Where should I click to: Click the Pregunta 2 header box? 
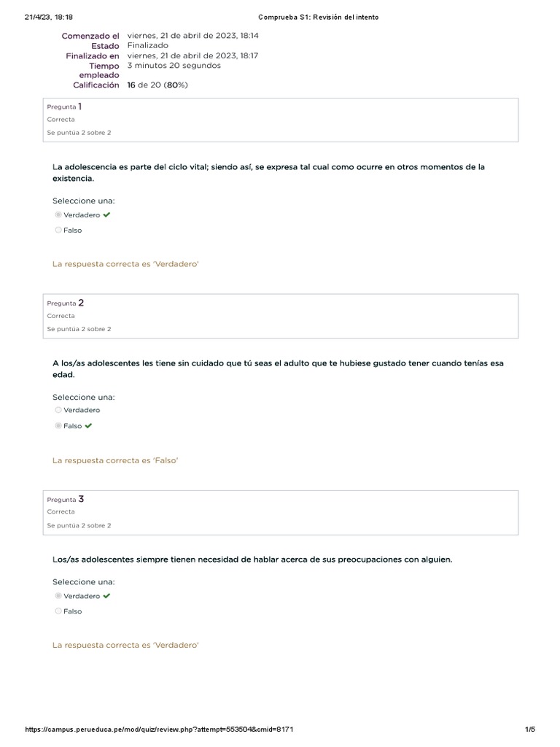(282, 316)
